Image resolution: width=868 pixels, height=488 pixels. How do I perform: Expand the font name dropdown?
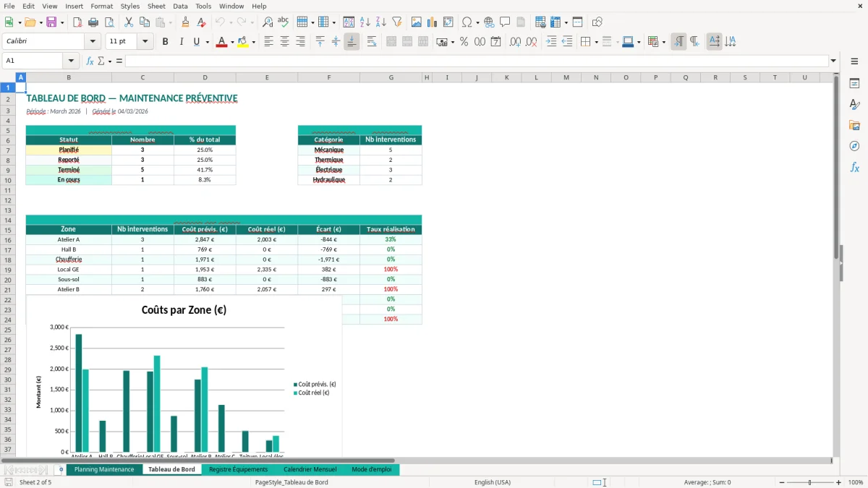point(92,42)
